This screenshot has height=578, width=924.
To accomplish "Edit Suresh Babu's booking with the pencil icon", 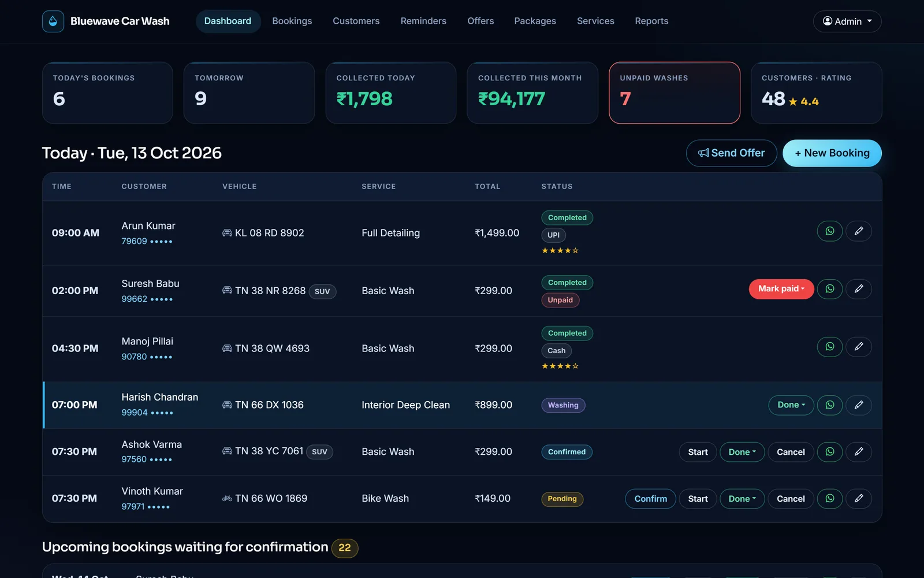I will (x=859, y=289).
